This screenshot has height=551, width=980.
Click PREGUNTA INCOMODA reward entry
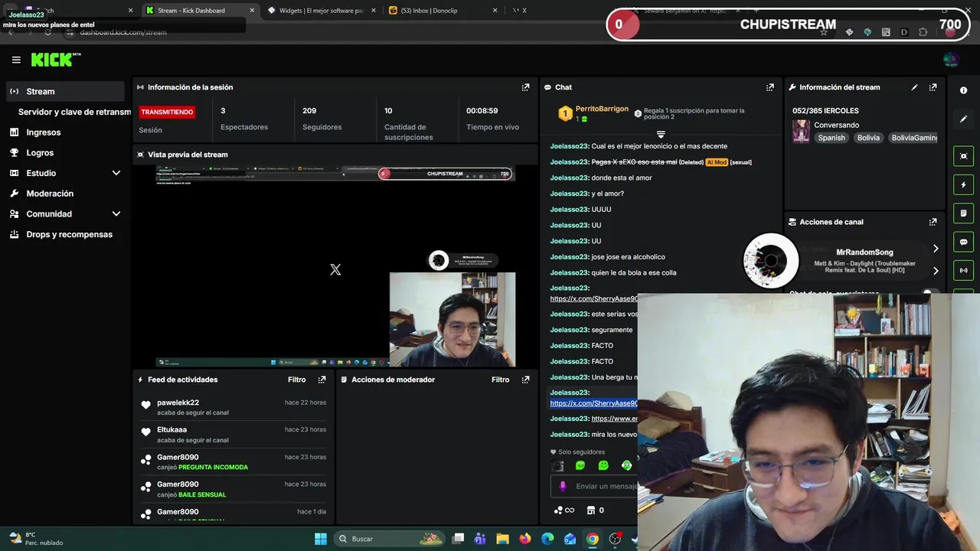(213, 467)
